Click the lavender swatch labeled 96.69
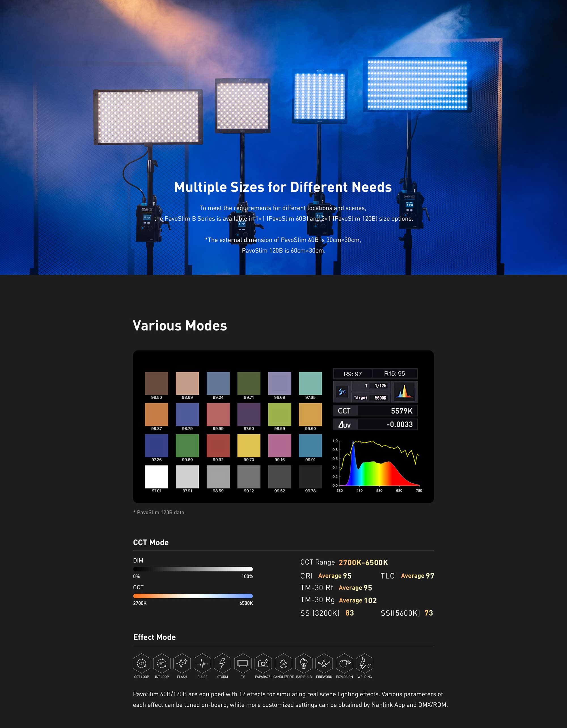The width and height of the screenshot is (567, 728). point(280,383)
